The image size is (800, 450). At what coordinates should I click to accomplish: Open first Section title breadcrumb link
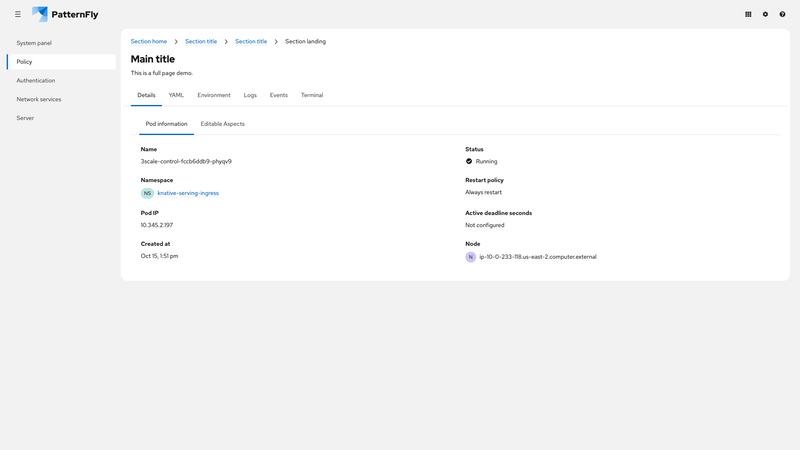pos(201,41)
